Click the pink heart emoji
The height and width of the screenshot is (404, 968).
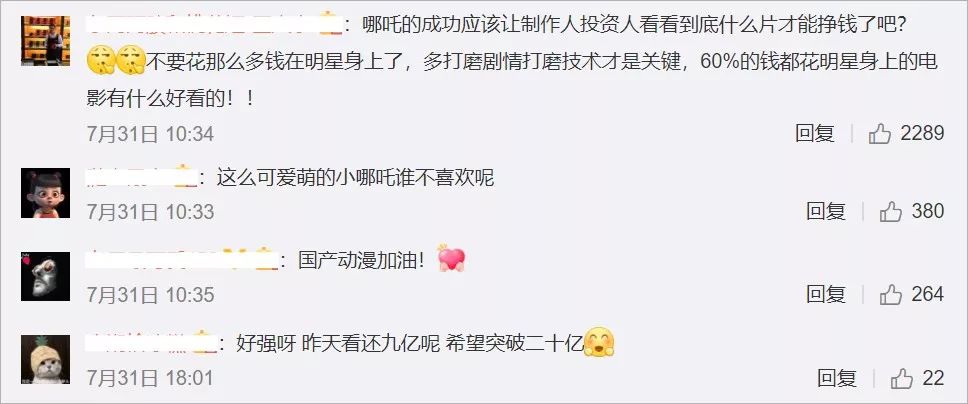point(451,259)
